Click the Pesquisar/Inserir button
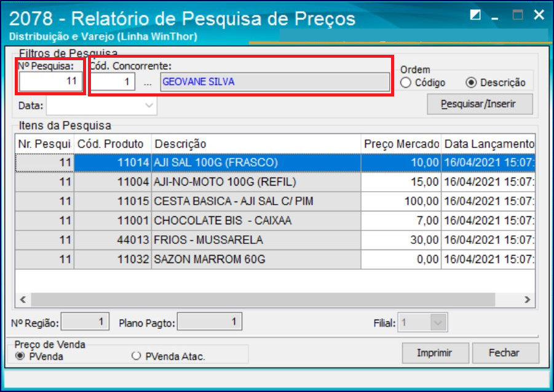 coord(480,104)
